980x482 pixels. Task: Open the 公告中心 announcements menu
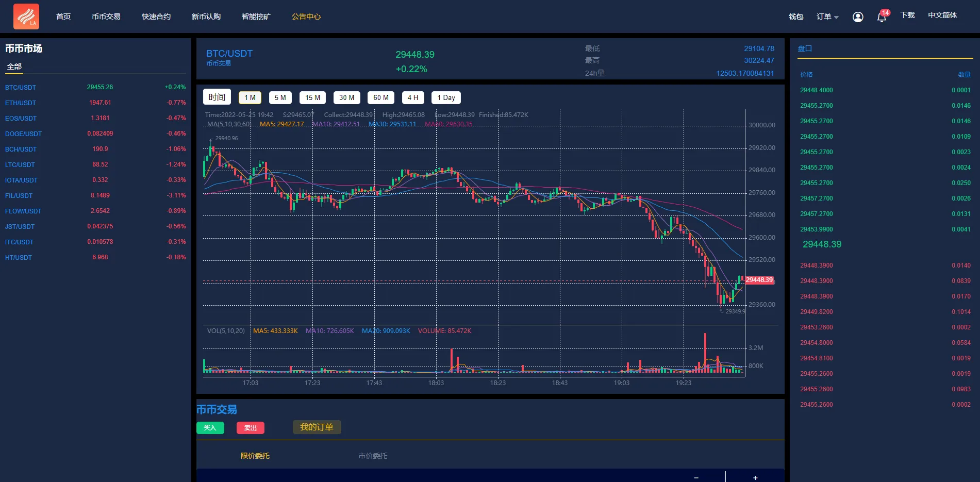coord(306,16)
